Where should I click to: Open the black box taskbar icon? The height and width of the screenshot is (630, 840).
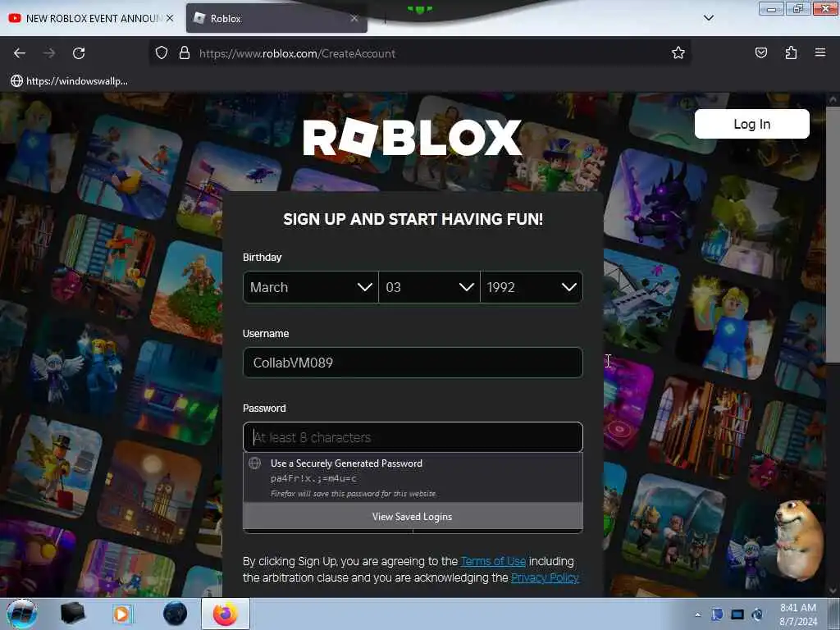click(73, 614)
